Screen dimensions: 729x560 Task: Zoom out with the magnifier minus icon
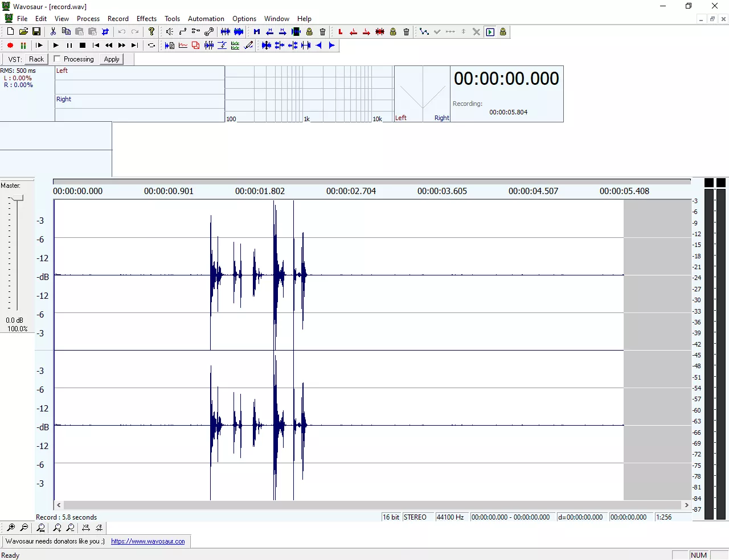[24, 528]
